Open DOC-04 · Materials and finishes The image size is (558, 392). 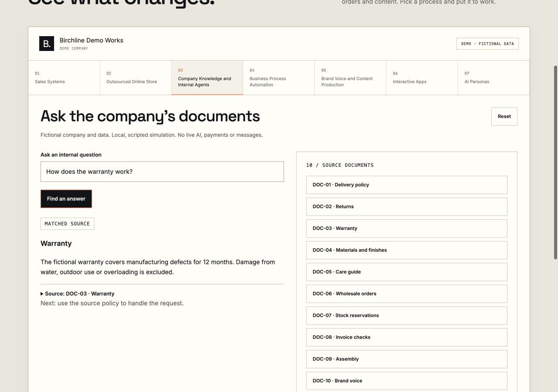pos(407,250)
